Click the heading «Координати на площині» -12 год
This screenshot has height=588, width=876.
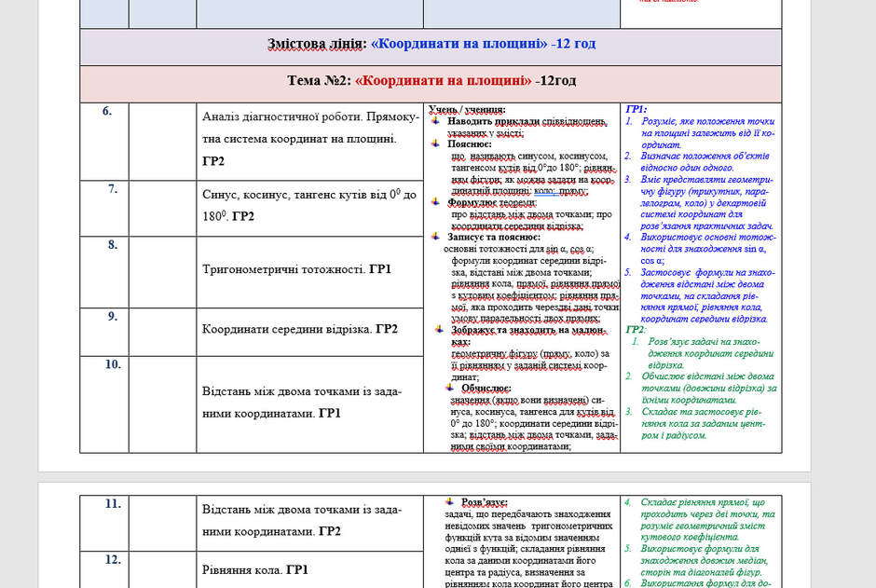pos(483,44)
